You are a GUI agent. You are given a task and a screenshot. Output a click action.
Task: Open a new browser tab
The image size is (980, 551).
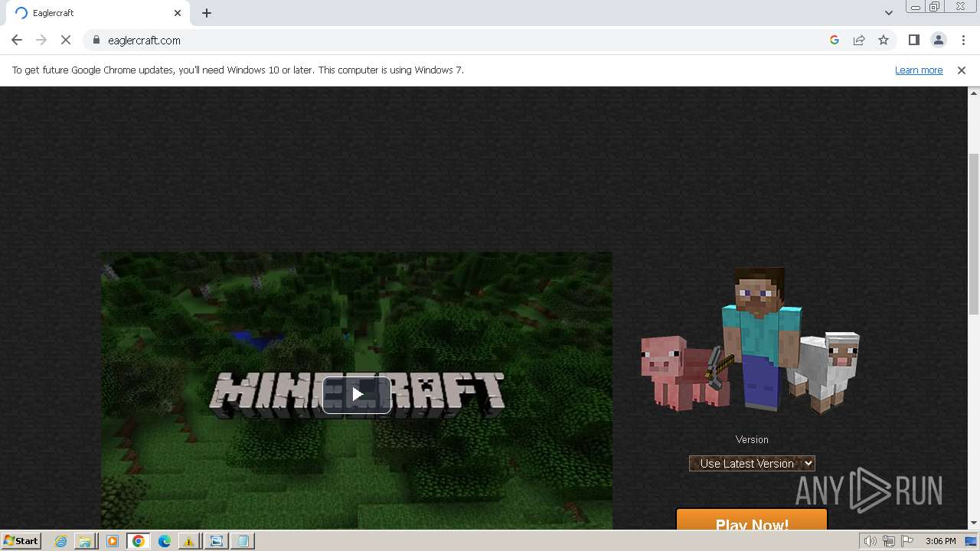coord(207,13)
